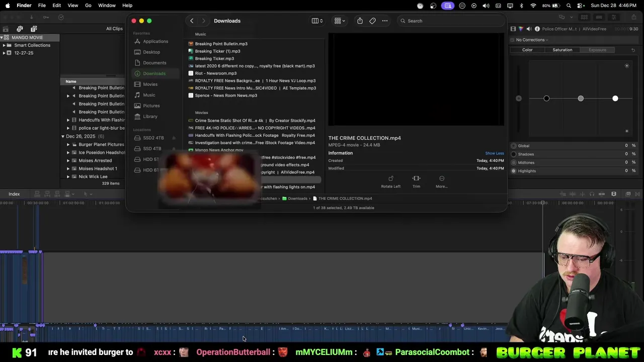Open the File menu
644x362 pixels.
point(42,6)
